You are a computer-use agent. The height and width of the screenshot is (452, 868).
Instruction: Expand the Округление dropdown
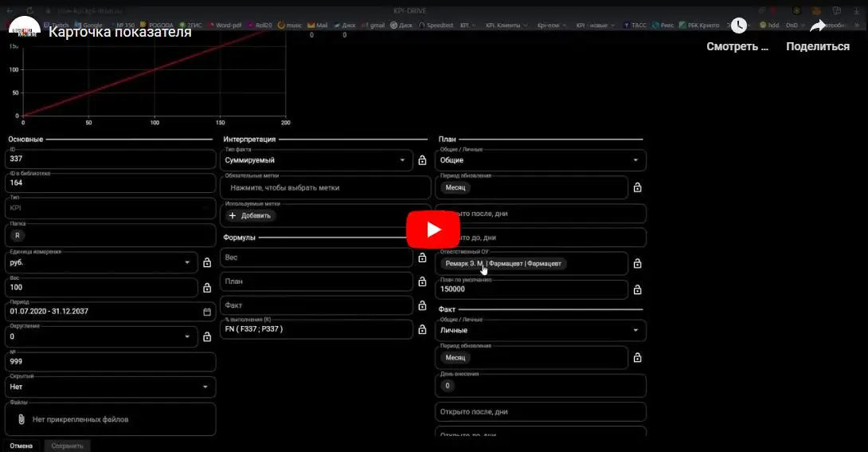[x=102, y=336]
